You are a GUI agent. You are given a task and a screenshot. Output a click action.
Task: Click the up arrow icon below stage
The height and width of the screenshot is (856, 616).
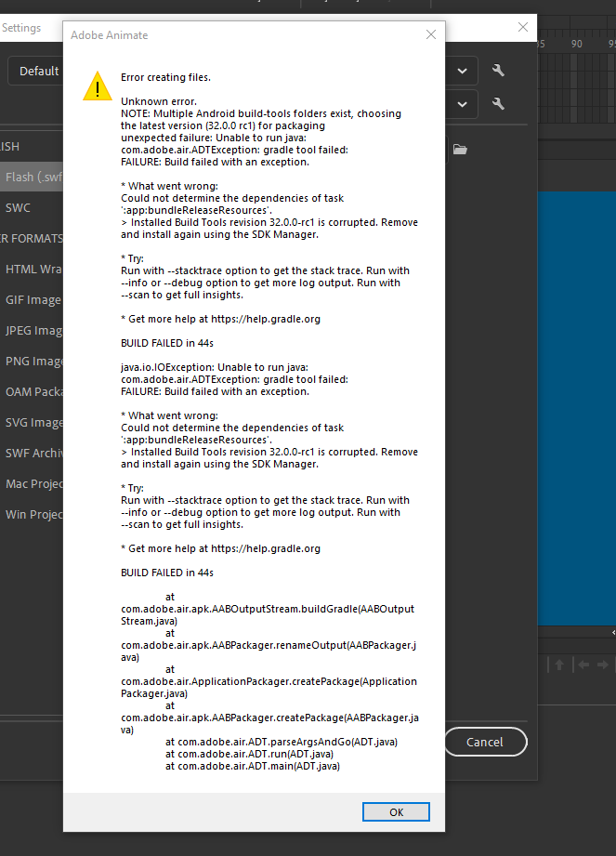coord(559,665)
